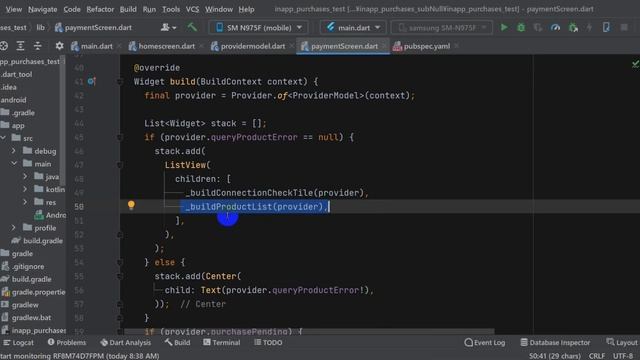Fold the build method at line 41
This screenshot has height=360, width=640.
pos(120,82)
